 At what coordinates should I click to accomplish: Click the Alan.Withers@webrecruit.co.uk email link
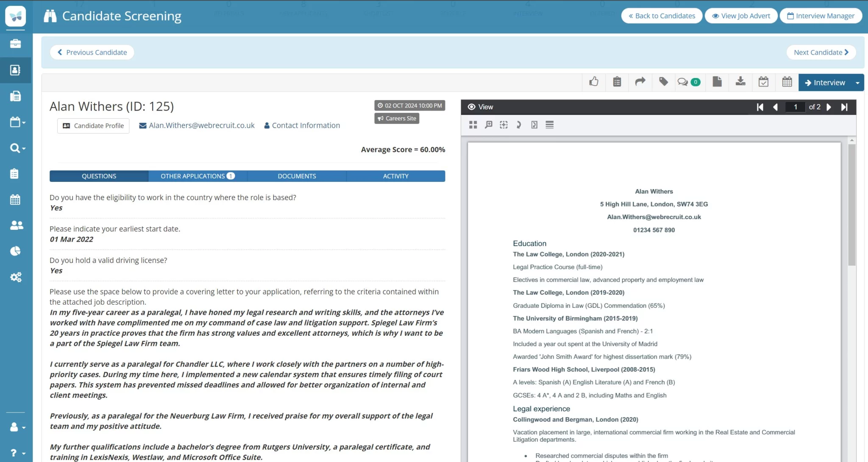click(201, 125)
